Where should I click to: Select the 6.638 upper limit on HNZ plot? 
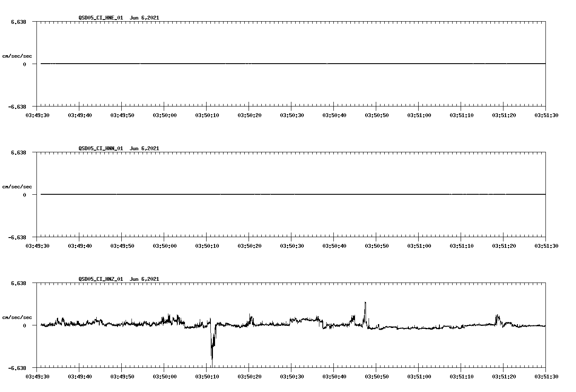(x=19, y=283)
